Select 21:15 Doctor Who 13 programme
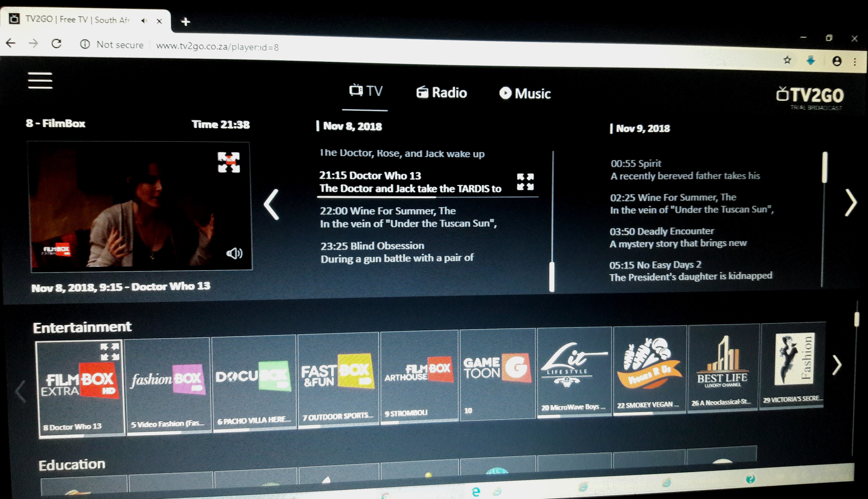The height and width of the screenshot is (499, 868). click(410, 182)
